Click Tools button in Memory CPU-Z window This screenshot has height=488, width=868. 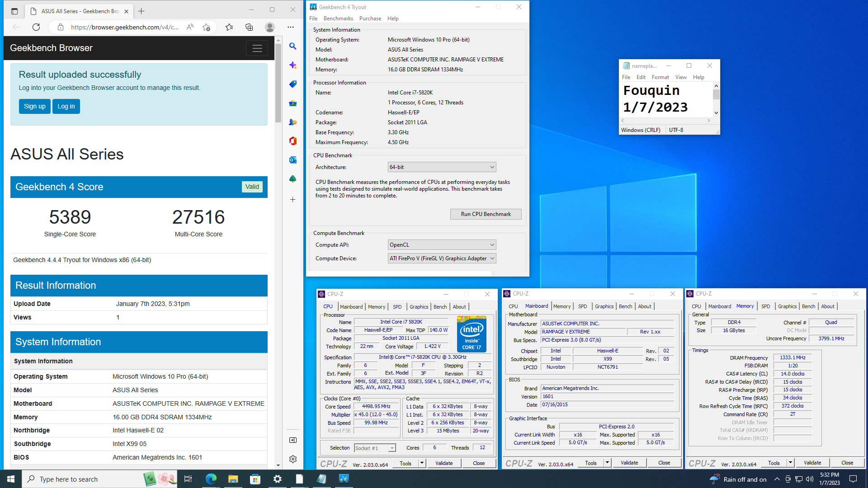pos(774,463)
